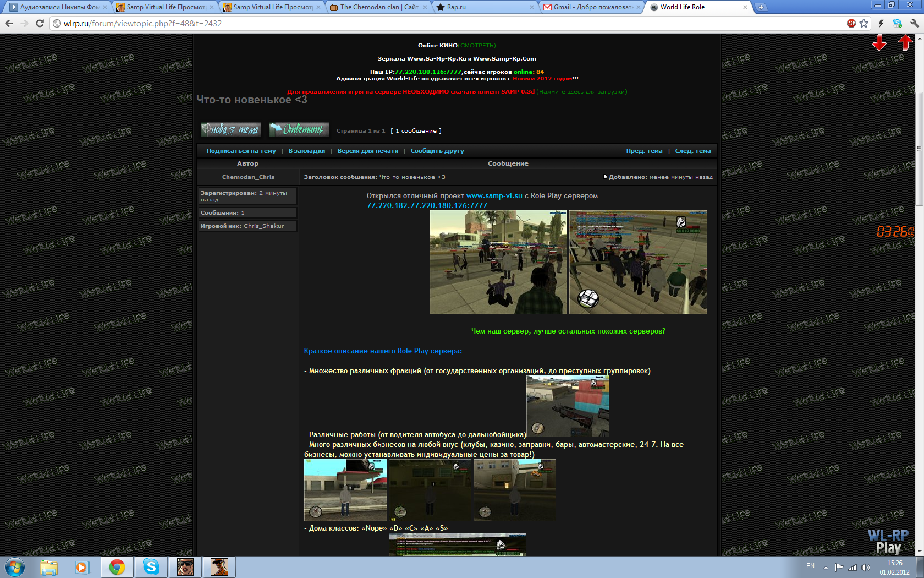Click the WL-RP Play logo
This screenshot has height=578, width=924.
[x=888, y=542]
